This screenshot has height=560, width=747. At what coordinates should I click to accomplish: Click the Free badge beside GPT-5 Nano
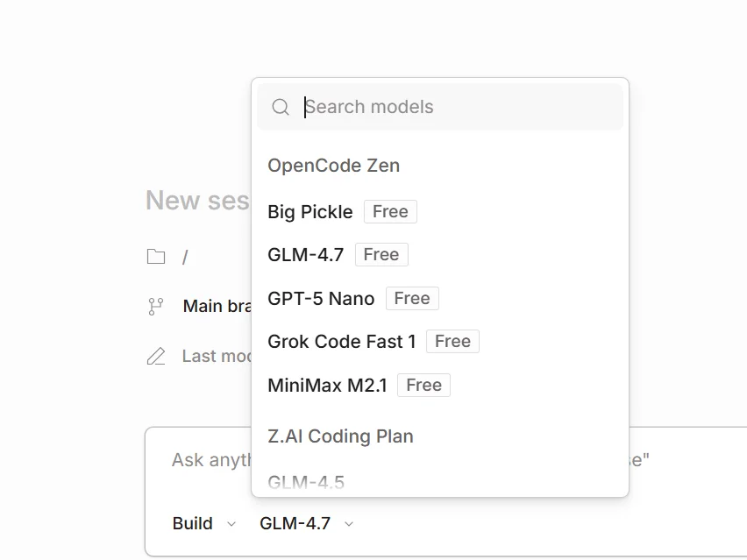point(412,299)
